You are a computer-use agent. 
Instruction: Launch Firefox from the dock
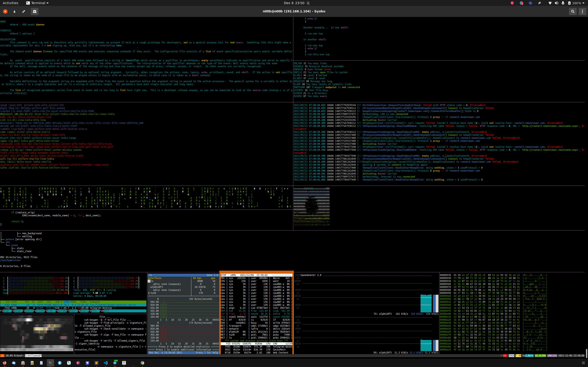pos(5,363)
